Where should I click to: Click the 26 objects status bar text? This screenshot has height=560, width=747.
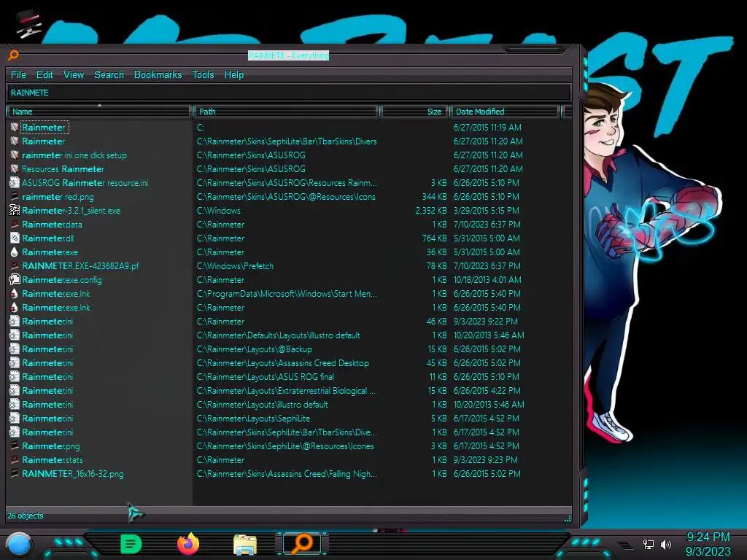[25, 516]
